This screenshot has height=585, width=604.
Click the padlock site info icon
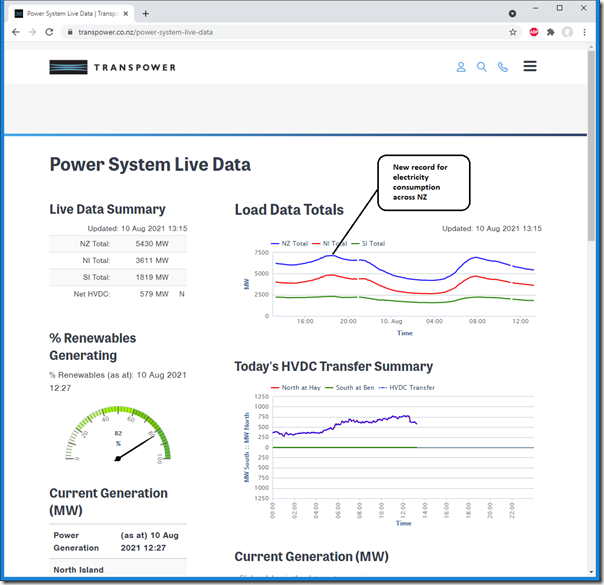[70, 32]
